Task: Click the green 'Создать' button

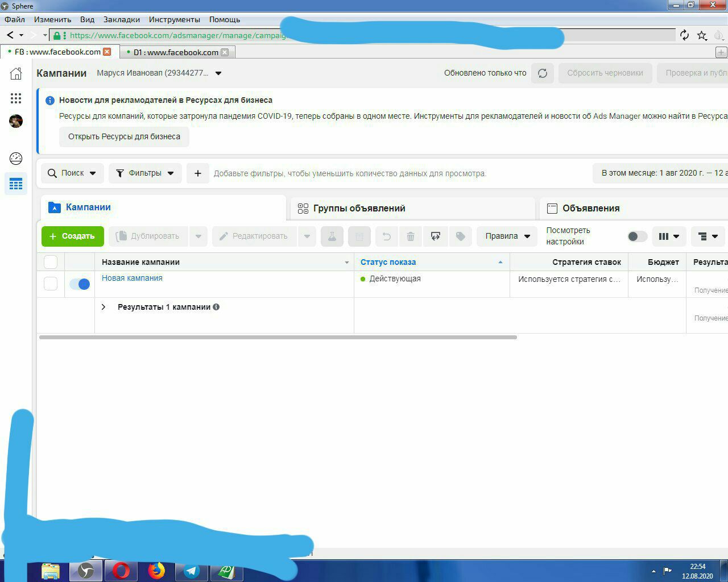Action: [x=73, y=236]
